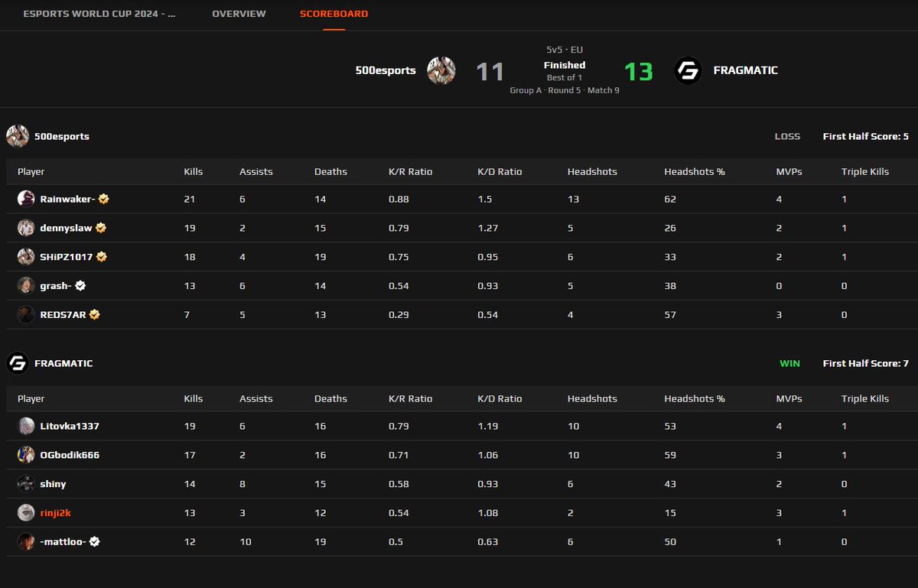Click REDS7AR K/R ratio value 0.29
The width and height of the screenshot is (918, 588).
pyautogui.click(x=399, y=314)
